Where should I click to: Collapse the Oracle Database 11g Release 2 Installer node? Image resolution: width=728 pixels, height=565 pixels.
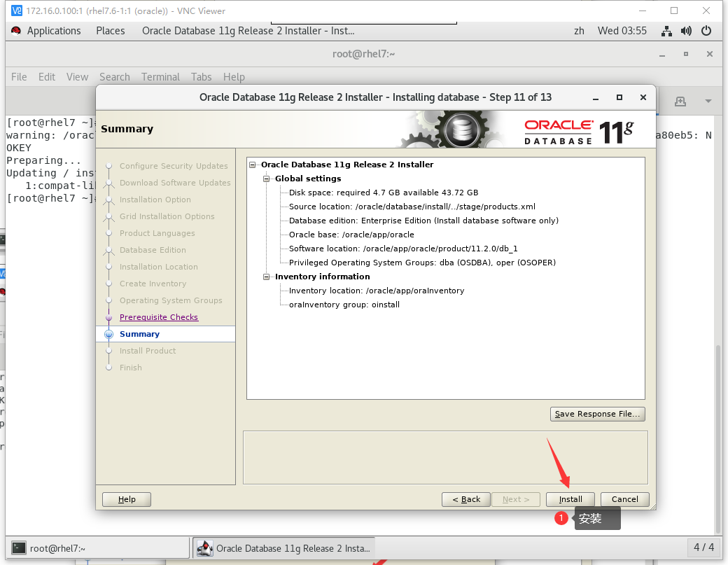[253, 165]
